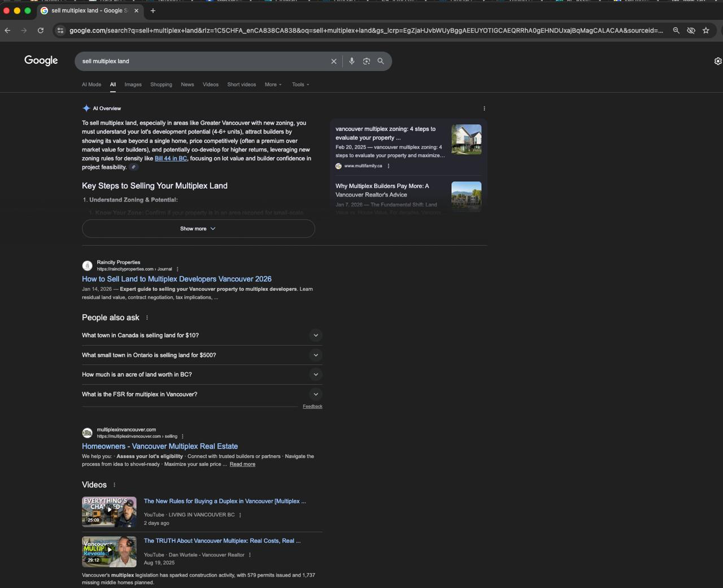The height and width of the screenshot is (588, 723).
Task: Open 'The New Rules for Buying a Duplex' video link
Action: click(225, 502)
